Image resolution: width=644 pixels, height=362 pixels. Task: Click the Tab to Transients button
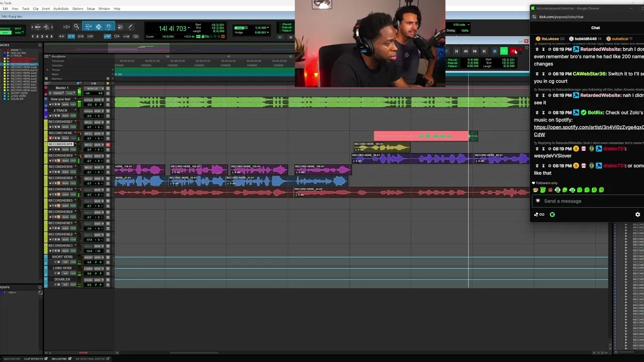coord(62,36)
